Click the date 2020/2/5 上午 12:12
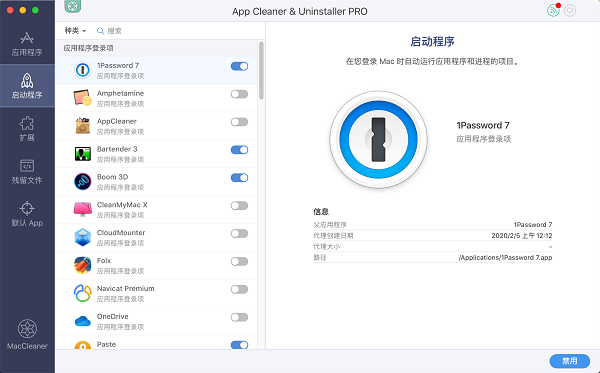Image resolution: width=600 pixels, height=373 pixels. pyautogui.click(x=522, y=236)
